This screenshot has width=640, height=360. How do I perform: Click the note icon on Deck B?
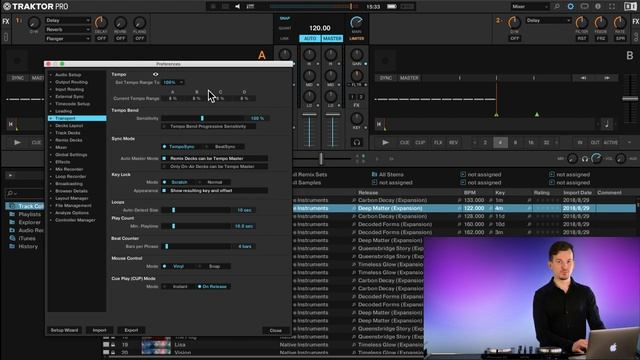coord(607,124)
